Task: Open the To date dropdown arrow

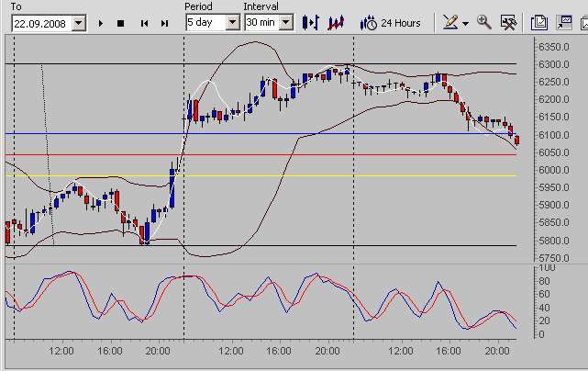Action: point(77,22)
